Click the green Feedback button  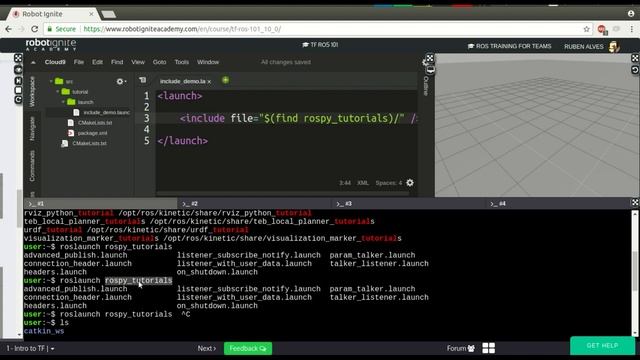click(x=248, y=348)
